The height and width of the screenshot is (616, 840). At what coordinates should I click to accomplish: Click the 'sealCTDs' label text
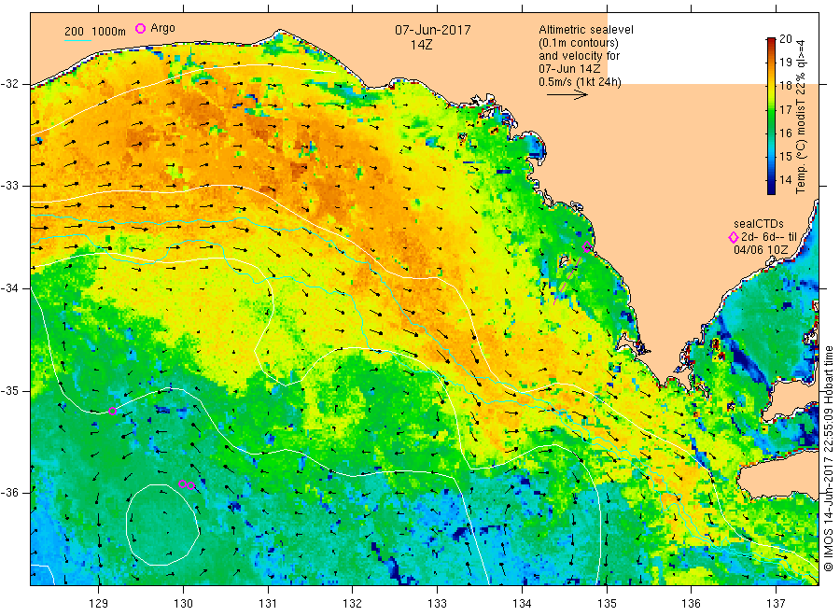point(759,224)
